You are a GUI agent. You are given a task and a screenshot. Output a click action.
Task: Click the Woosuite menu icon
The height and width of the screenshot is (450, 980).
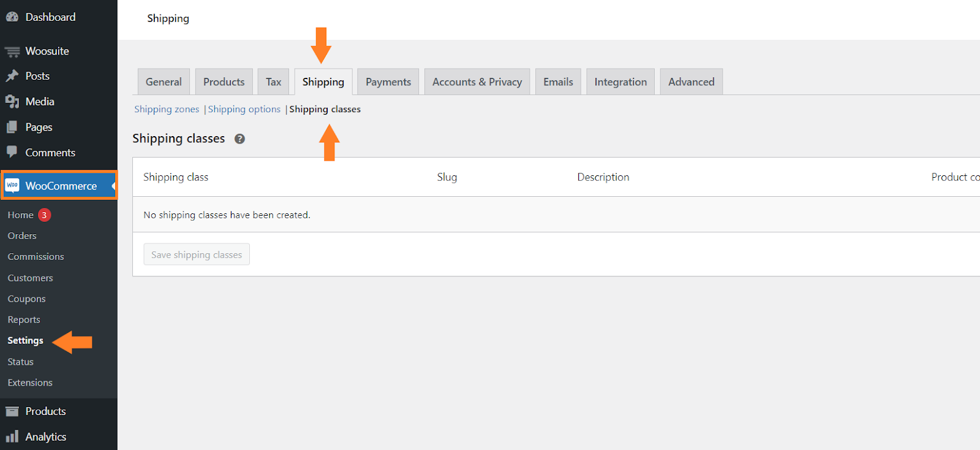click(x=12, y=51)
